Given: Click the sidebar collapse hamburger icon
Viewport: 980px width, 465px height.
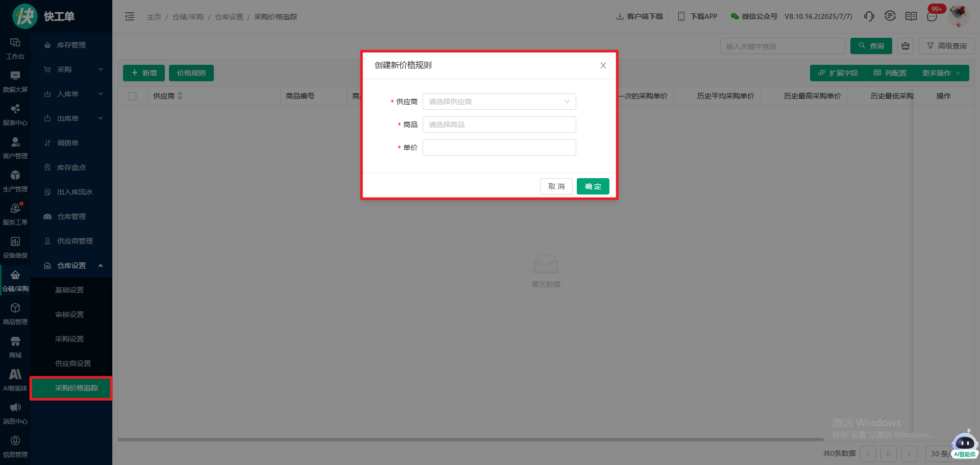Looking at the screenshot, I should point(130,16).
